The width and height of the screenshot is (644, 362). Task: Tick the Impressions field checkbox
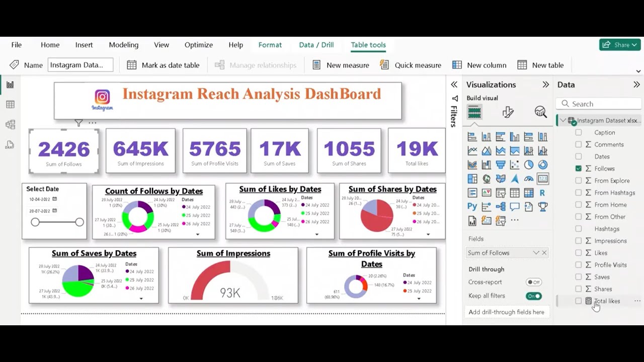578,241
